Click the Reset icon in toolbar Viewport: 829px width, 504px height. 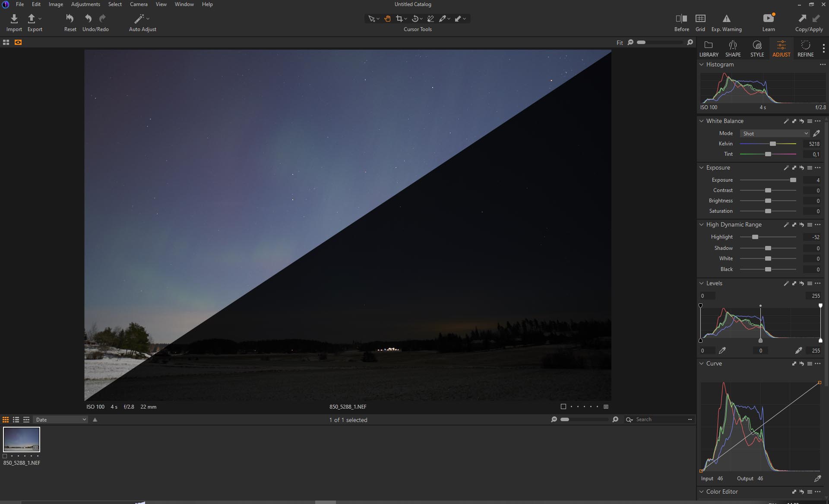[70, 19]
